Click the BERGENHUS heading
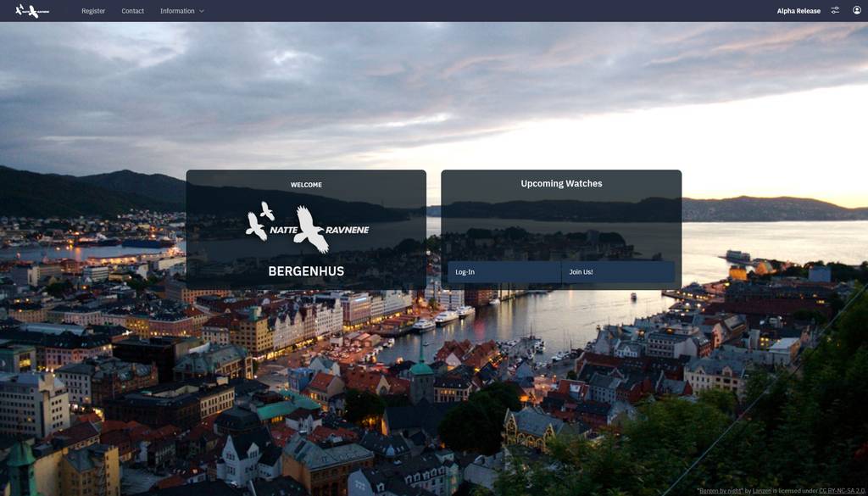Viewport: 868px width, 496px height. (306, 271)
